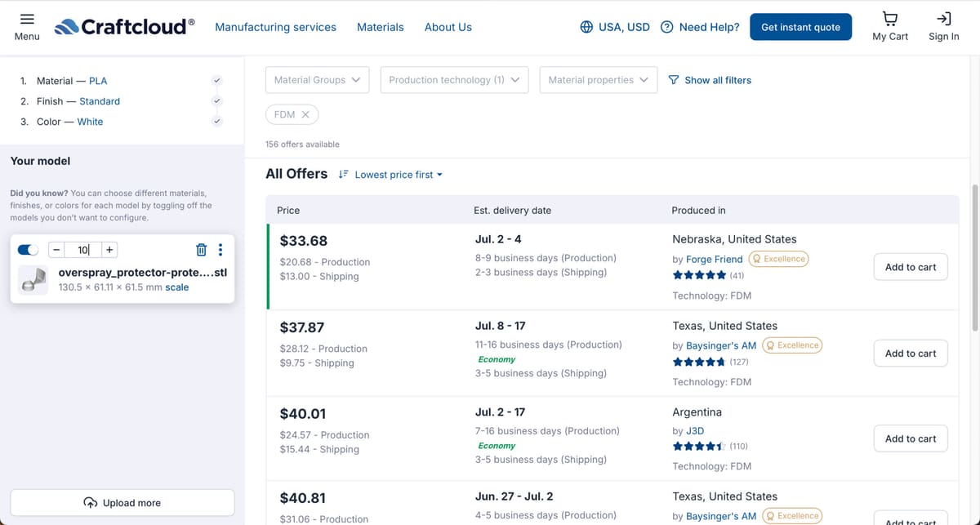Click the quantity input field showing 10

tap(83, 250)
